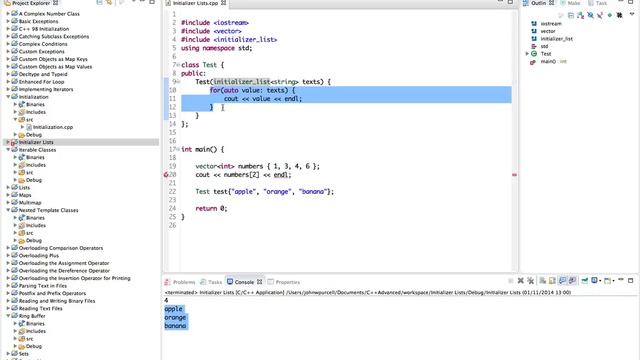
Task: Select iostream include in Outline
Action: [x=551, y=24]
